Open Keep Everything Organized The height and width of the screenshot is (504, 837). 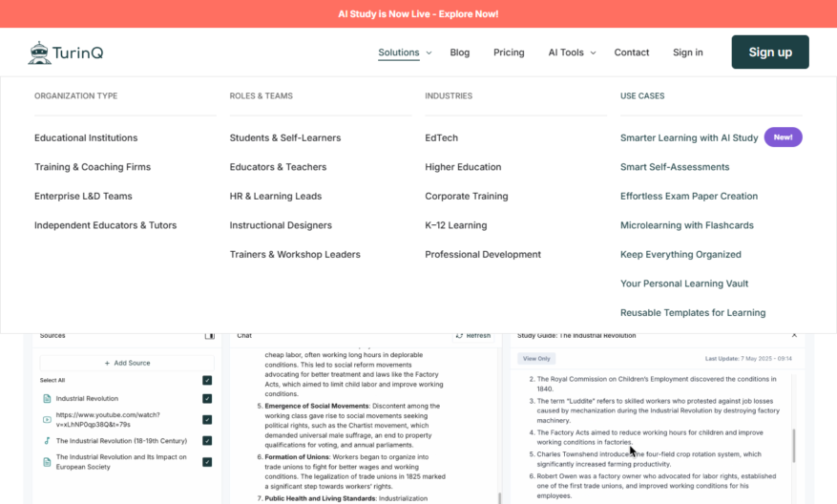680,255
